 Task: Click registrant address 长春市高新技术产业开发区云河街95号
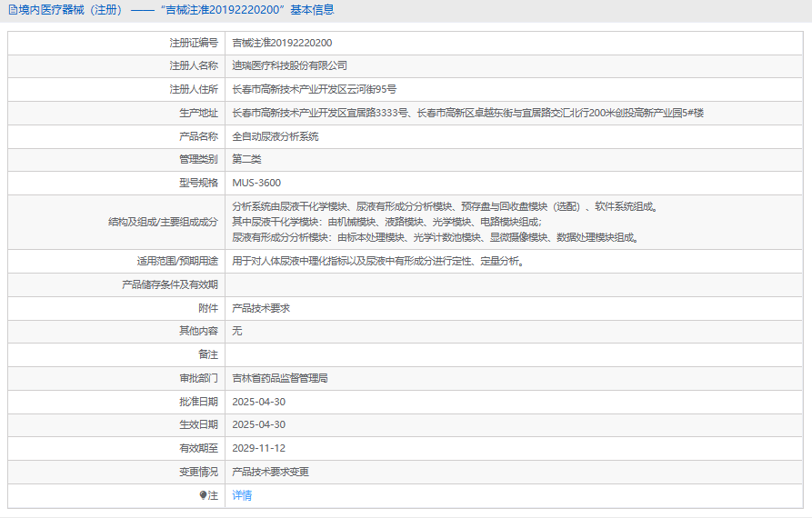click(315, 89)
